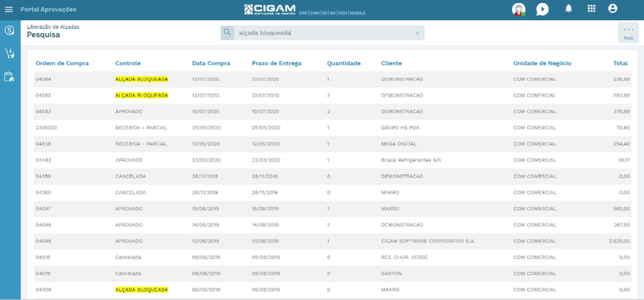Select order 2305020 row
Screen dimensions: 644x300
332,128
